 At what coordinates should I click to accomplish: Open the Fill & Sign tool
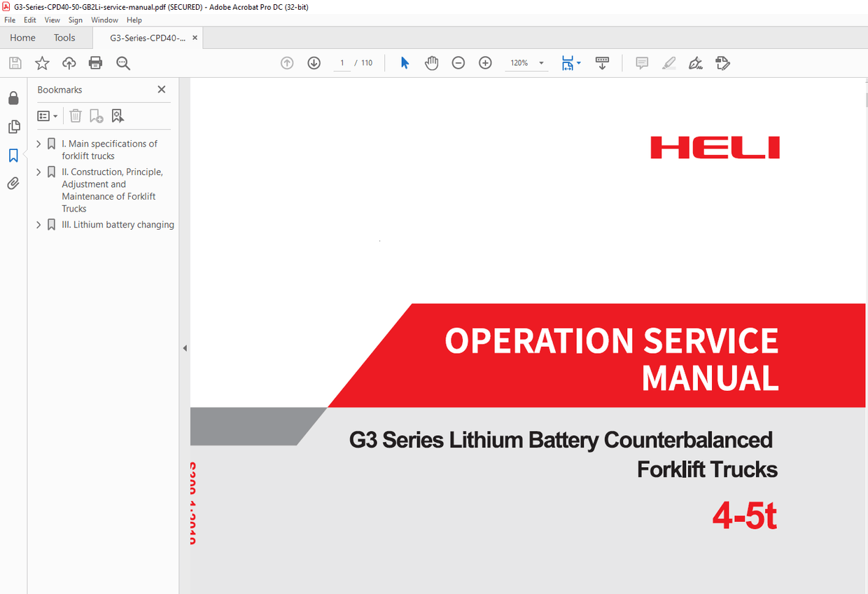[695, 63]
